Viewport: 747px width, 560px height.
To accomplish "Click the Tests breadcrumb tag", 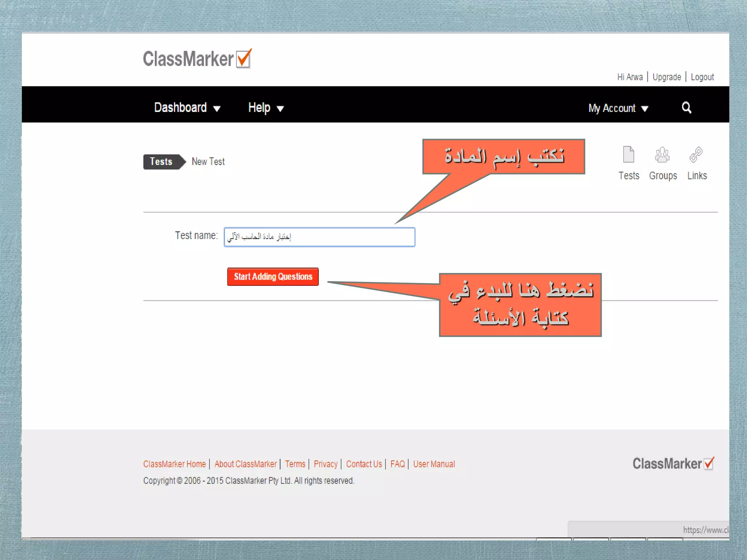I will tap(161, 162).
